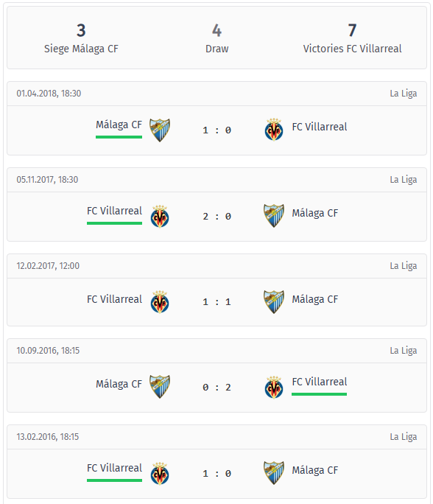Click underlined Málaga CF winner name in first match
This screenshot has height=504, width=433.
(119, 125)
